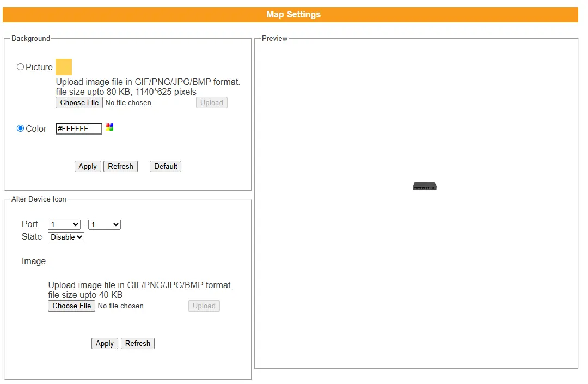Click 'No file chosen' text under Image
The height and width of the screenshot is (384, 588).
coord(121,306)
